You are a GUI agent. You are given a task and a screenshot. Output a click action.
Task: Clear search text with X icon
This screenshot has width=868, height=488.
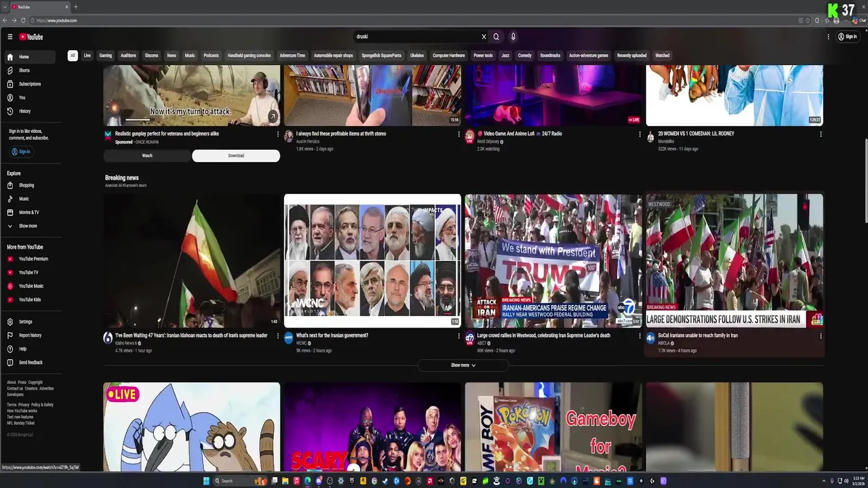pyautogui.click(x=484, y=37)
